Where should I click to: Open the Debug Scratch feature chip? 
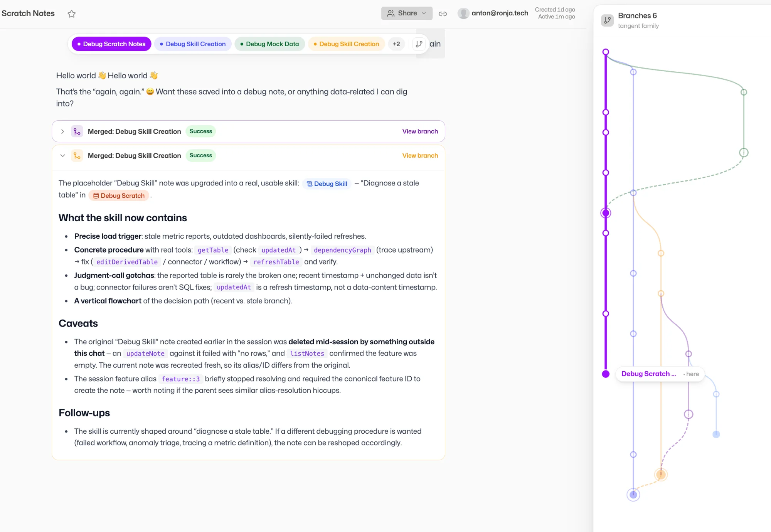pyautogui.click(x=119, y=196)
